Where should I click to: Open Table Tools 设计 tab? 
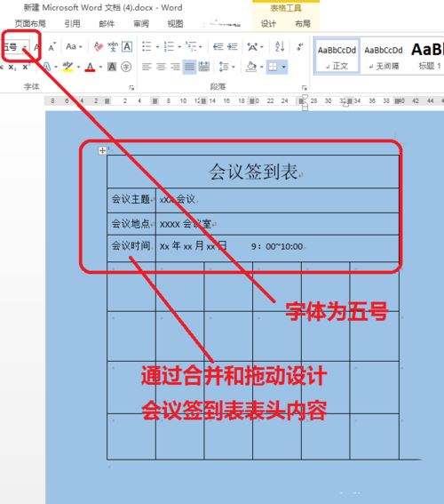(268, 23)
